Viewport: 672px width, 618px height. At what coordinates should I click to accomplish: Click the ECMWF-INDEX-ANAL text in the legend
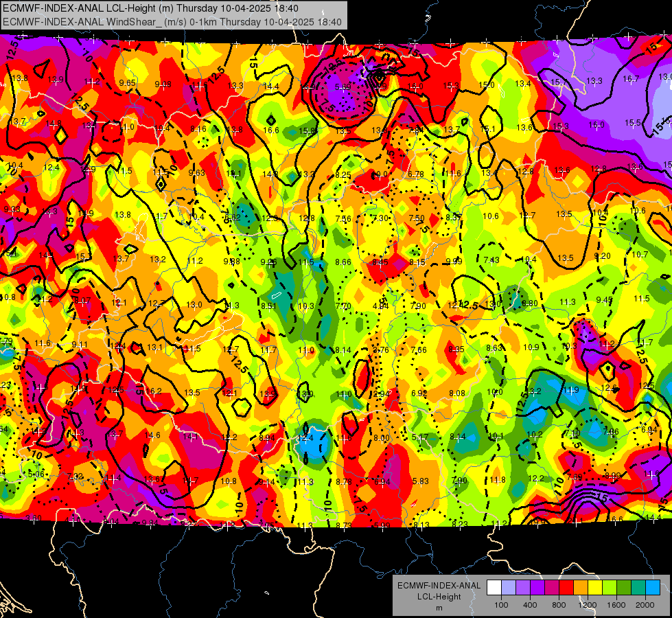point(439,586)
